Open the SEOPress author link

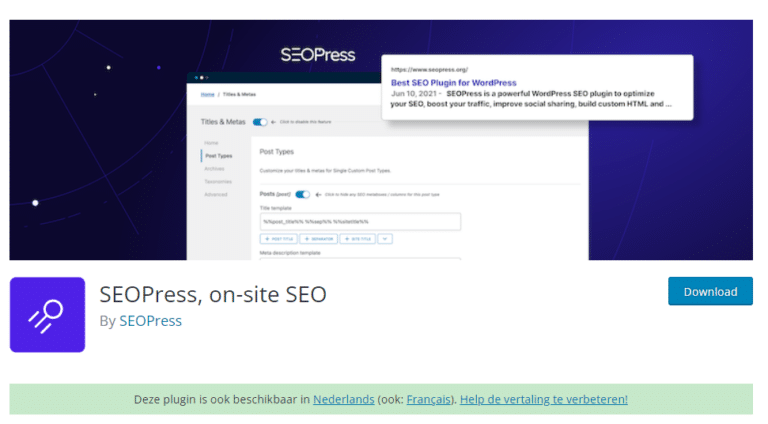point(150,321)
